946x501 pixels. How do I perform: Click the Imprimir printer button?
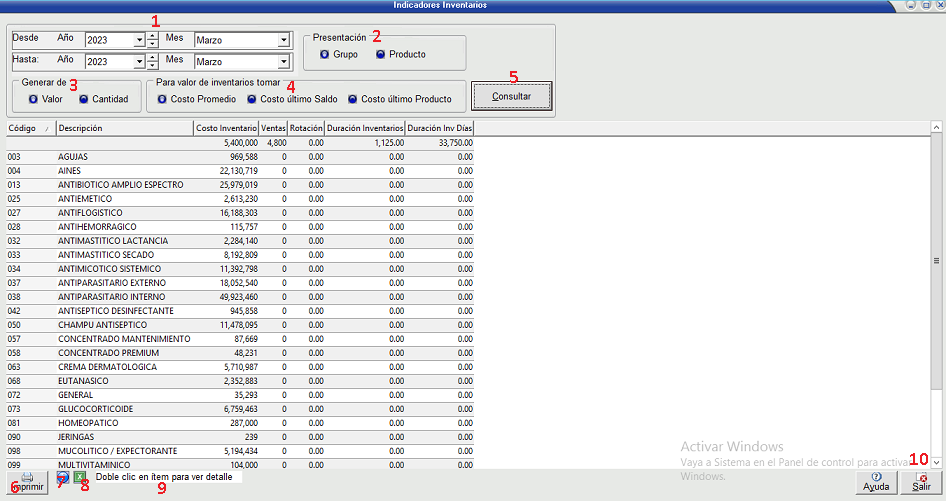point(27,482)
